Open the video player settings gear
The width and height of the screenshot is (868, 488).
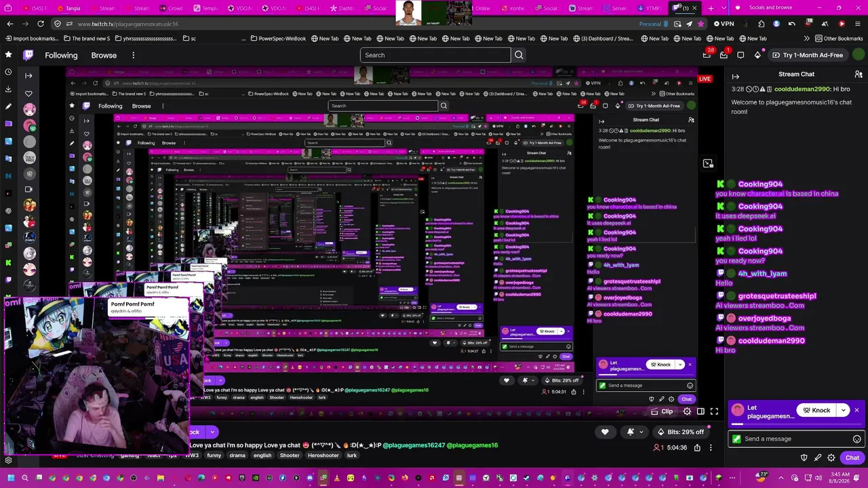[687, 411]
